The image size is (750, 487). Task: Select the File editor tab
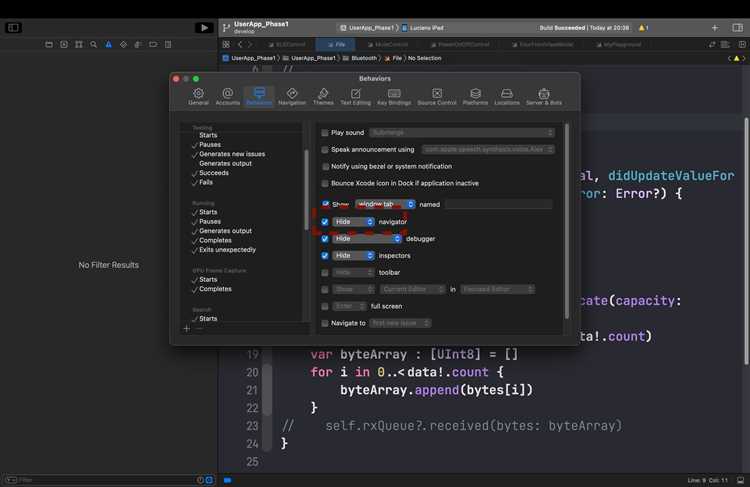click(x=336, y=44)
